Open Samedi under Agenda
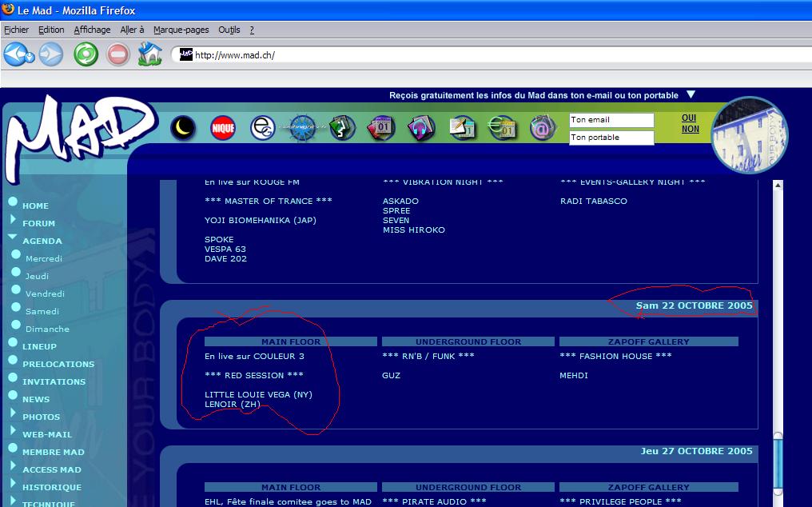Image resolution: width=812 pixels, height=507 pixels. click(x=42, y=311)
